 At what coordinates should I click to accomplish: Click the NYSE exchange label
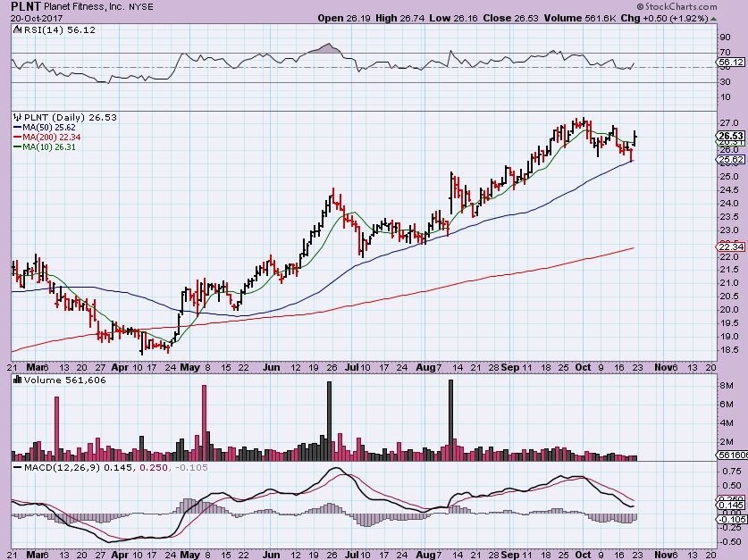(x=140, y=7)
